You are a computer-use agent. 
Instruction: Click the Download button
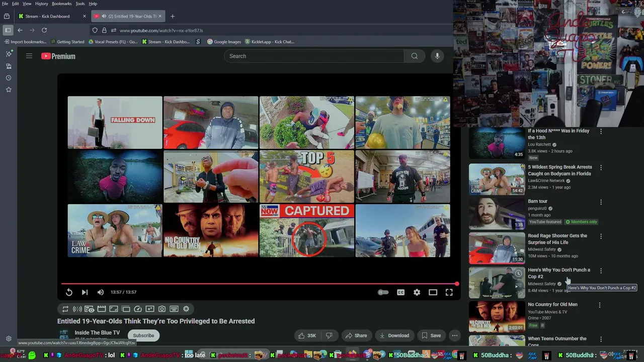pyautogui.click(x=394, y=335)
